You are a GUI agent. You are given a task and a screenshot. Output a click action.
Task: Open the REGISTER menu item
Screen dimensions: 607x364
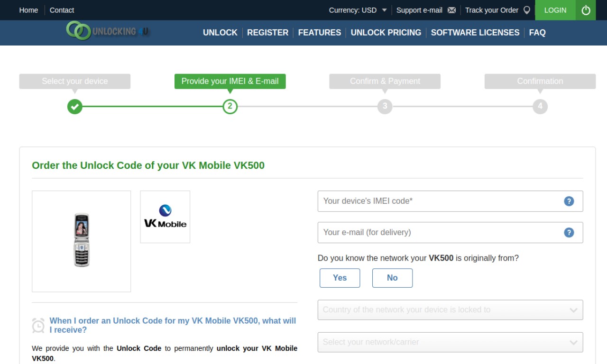(267, 32)
